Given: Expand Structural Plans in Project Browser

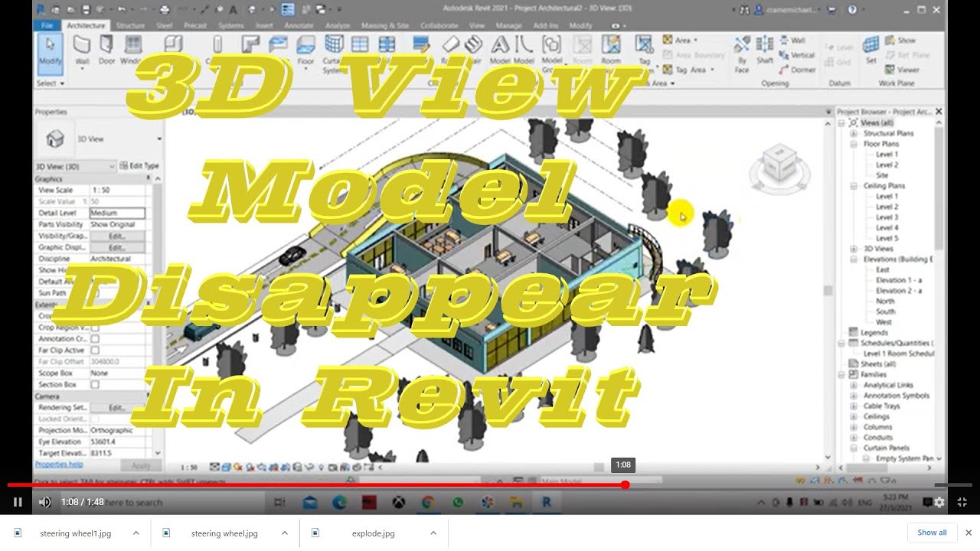Looking at the screenshot, I should click(x=854, y=133).
